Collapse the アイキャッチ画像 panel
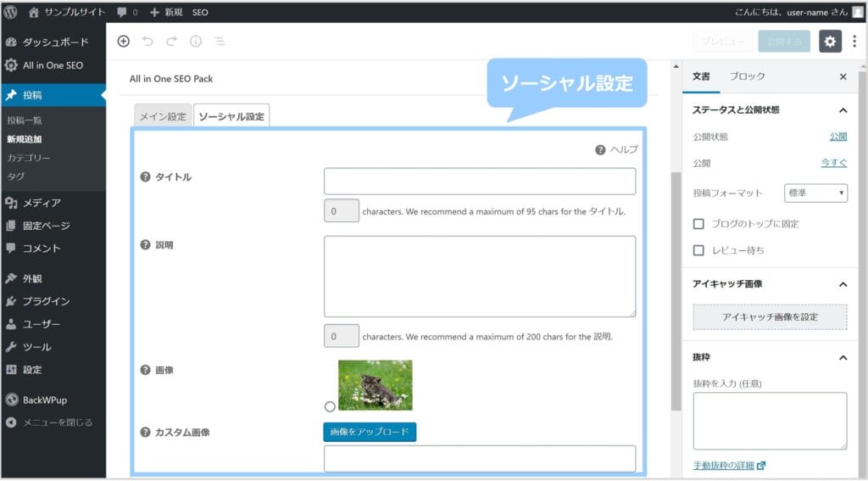 tap(843, 284)
